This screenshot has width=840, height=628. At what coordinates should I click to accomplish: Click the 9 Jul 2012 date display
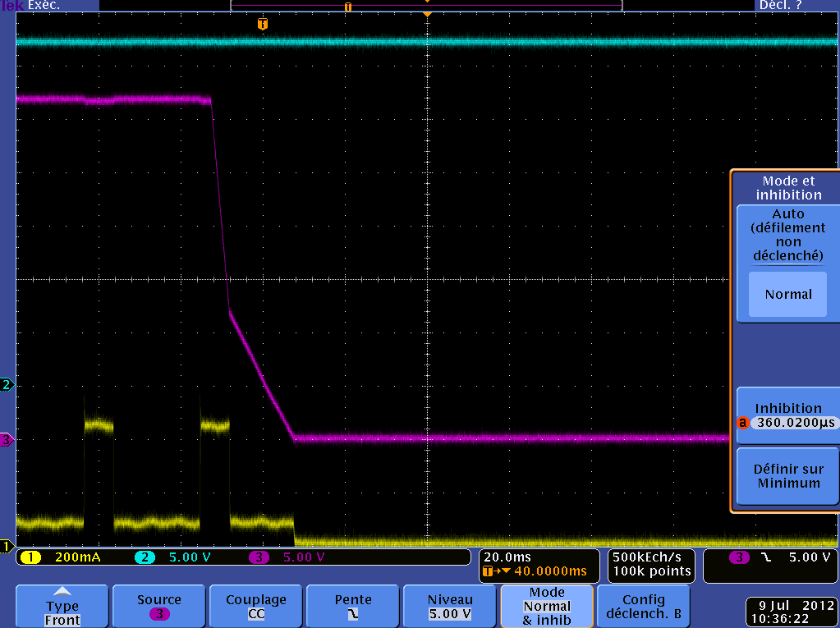796,606
